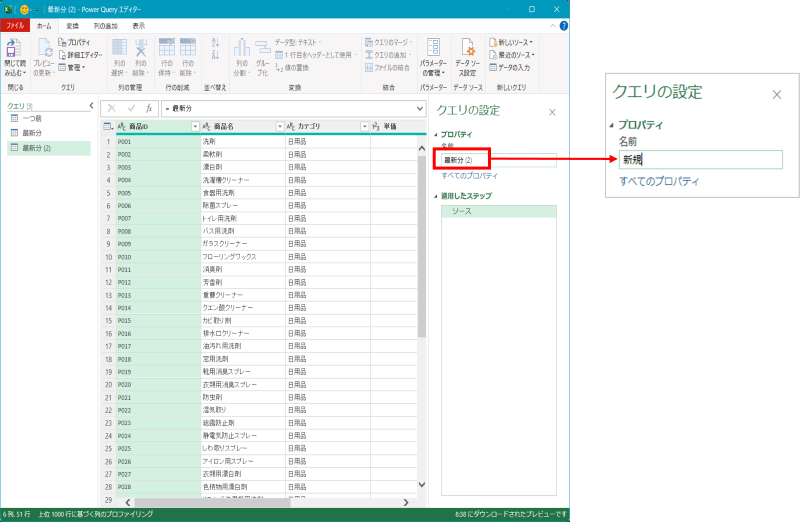Image resolution: width=800 pixels, height=522 pixels.
Task: Click 行の削除 remove rows icon
Action: pyautogui.click(x=188, y=48)
